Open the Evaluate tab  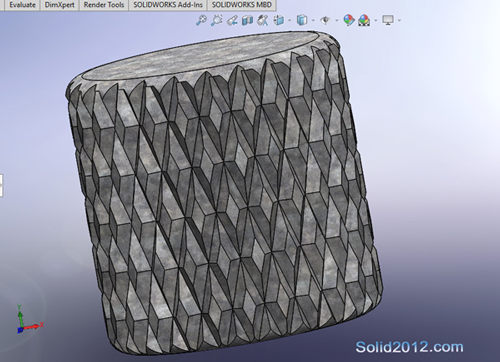[22, 5]
